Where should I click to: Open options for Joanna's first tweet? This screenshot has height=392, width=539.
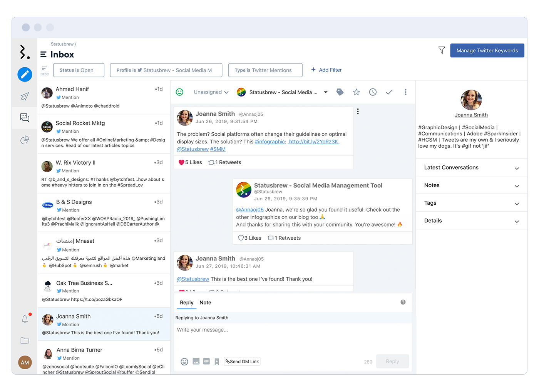[x=358, y=111]
